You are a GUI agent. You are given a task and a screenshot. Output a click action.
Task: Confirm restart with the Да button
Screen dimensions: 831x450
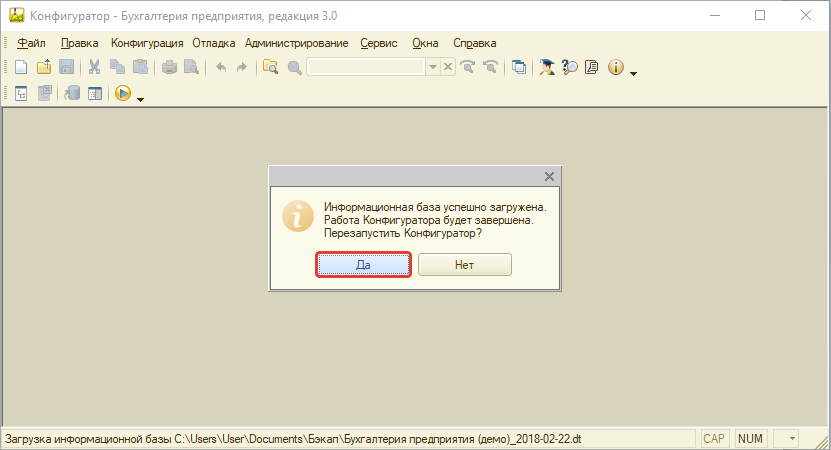tap(363, 264)
